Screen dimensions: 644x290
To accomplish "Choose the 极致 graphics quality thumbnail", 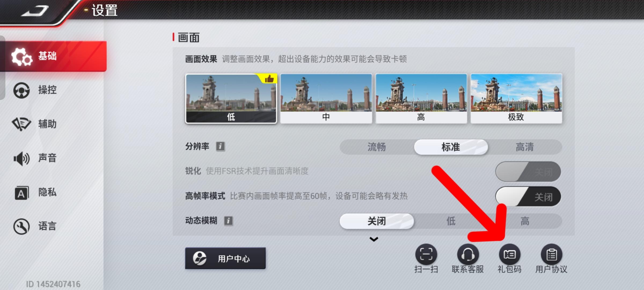I will [x=516, y=99].
